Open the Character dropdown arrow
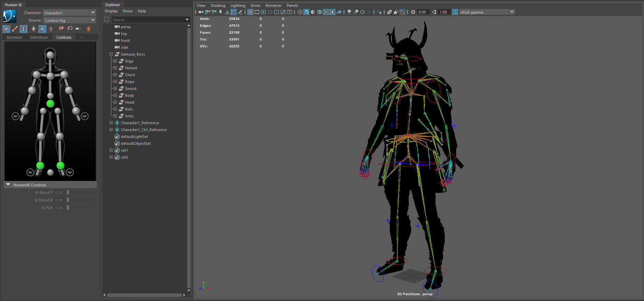The image size is (644, 301). tap(93, 13)
